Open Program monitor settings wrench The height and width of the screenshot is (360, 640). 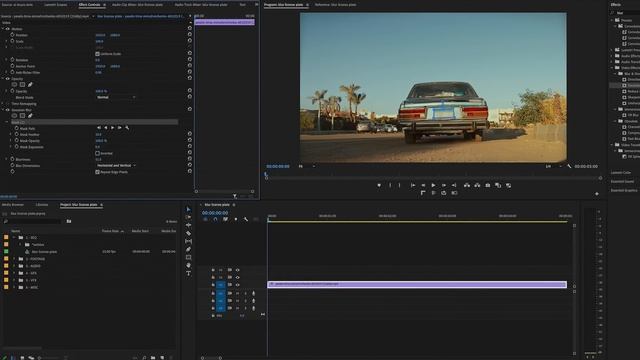point(569,167)
